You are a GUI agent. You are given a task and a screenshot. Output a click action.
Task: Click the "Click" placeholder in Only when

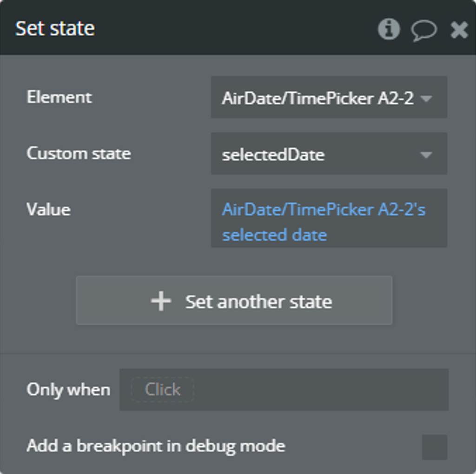point(162,389)
